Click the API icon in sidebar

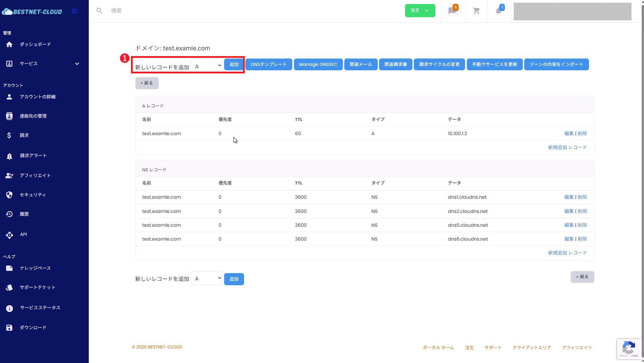[x=9, y=235]
